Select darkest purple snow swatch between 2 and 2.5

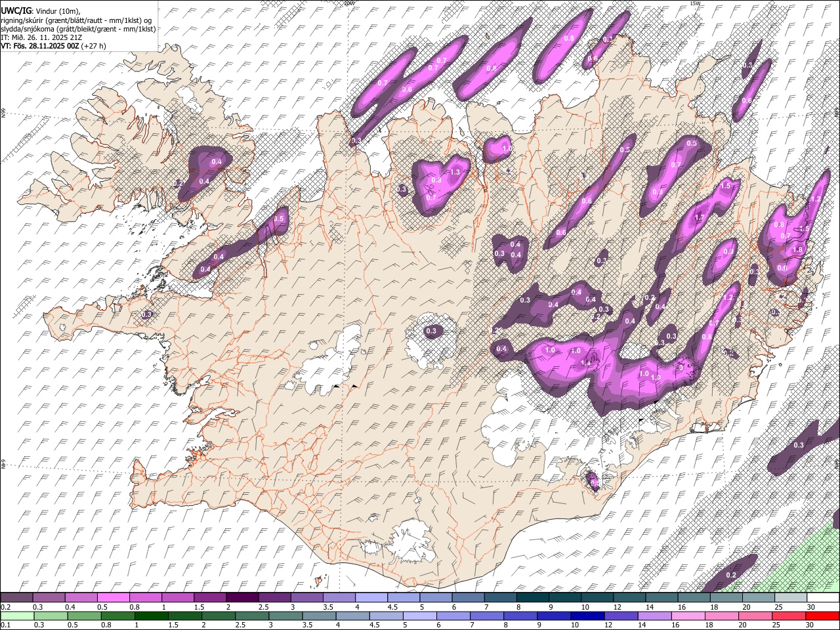coord(242,597)
